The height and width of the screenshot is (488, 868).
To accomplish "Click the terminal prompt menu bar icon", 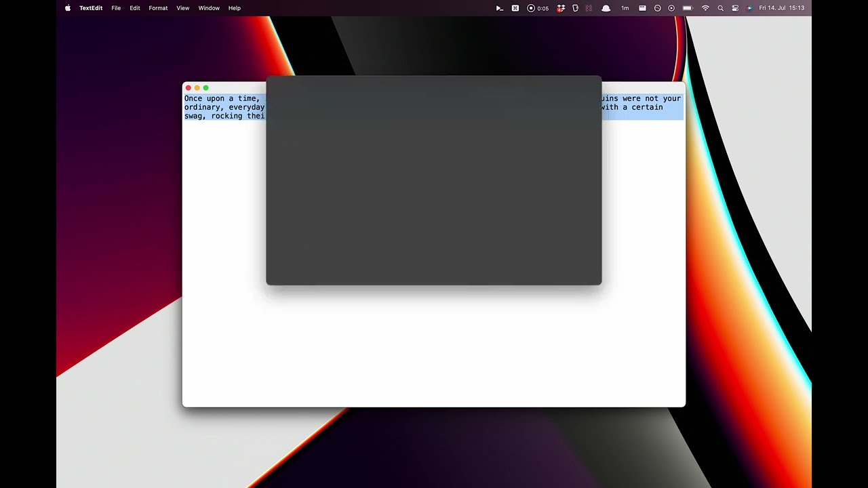I will coord(500,8).
